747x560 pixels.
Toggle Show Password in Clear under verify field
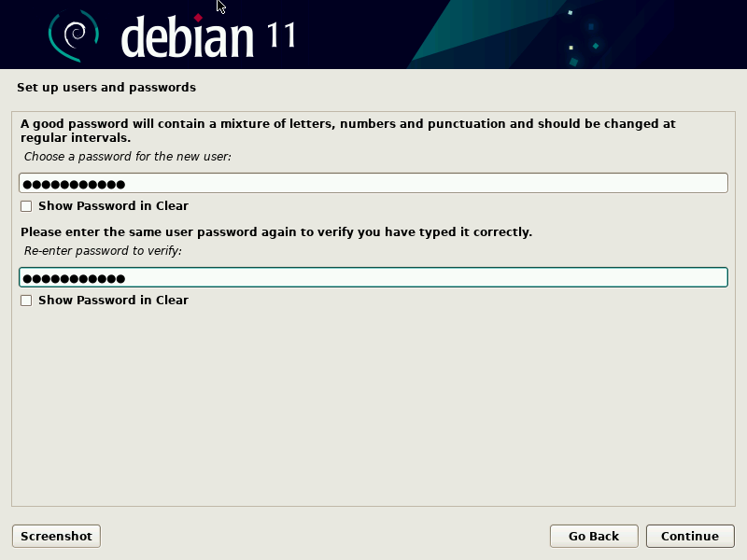coord(26,301)
